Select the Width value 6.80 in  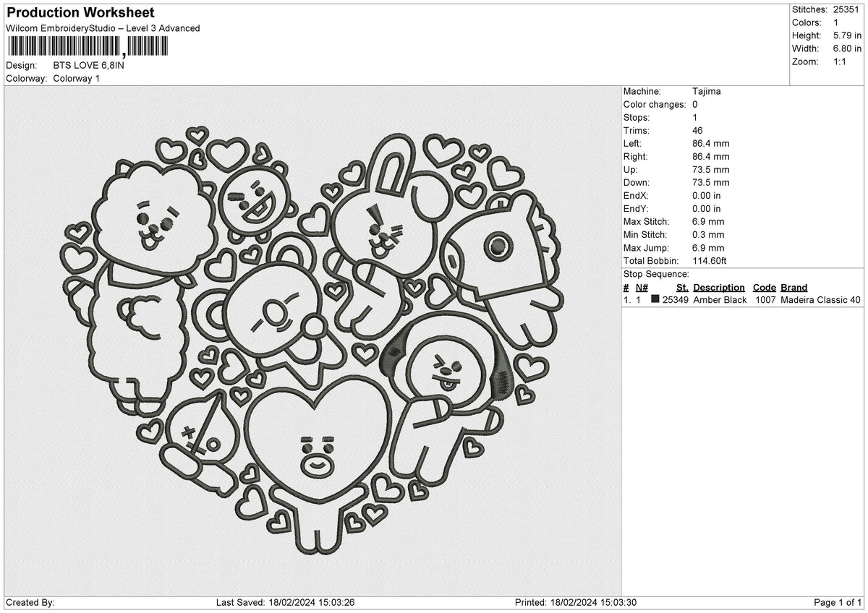click(847, 48)
